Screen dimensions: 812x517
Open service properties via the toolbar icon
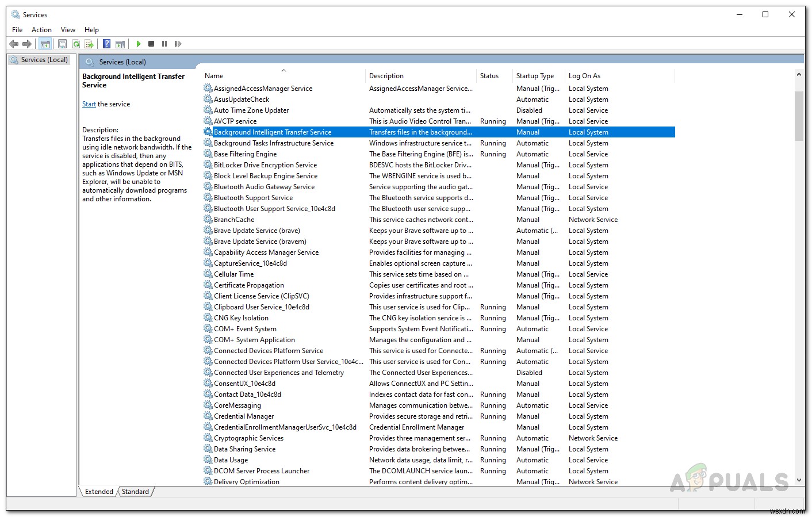tap(63, 44)
